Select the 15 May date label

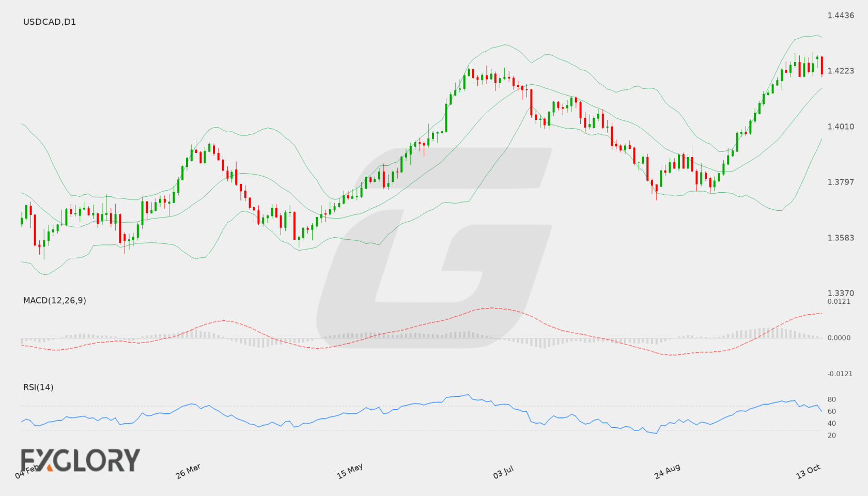[350, 471]
